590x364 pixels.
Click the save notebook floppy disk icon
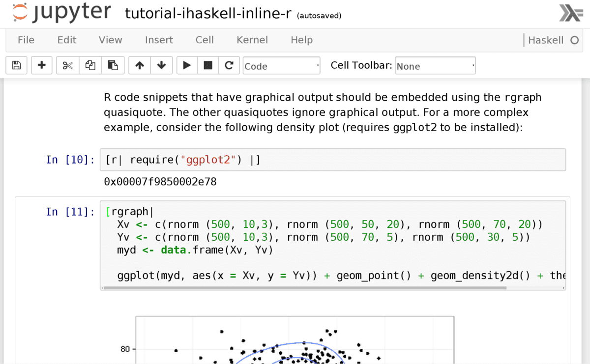pos(16,65)
